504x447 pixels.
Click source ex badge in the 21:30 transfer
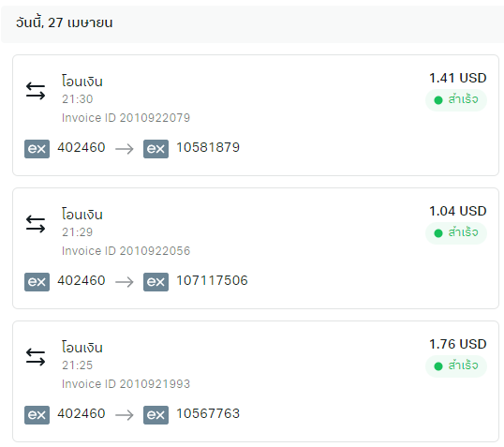pos(37,149)
